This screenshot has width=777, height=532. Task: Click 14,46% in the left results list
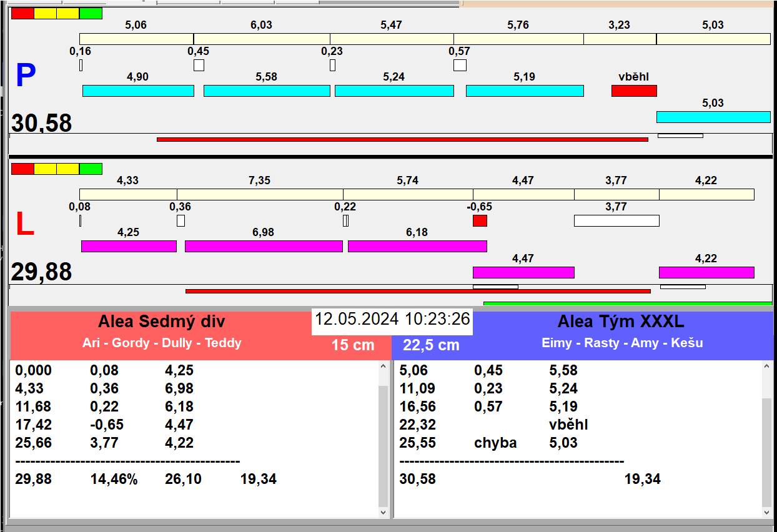coord(114,480)
